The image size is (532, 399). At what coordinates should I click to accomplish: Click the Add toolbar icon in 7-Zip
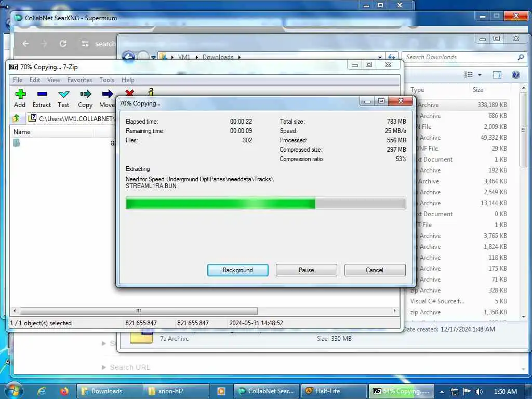(20, 94)
